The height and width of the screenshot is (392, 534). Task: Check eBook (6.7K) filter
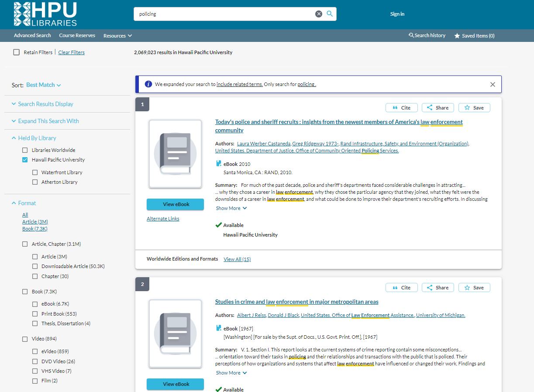pyautogui.click(x=35, y=304)
